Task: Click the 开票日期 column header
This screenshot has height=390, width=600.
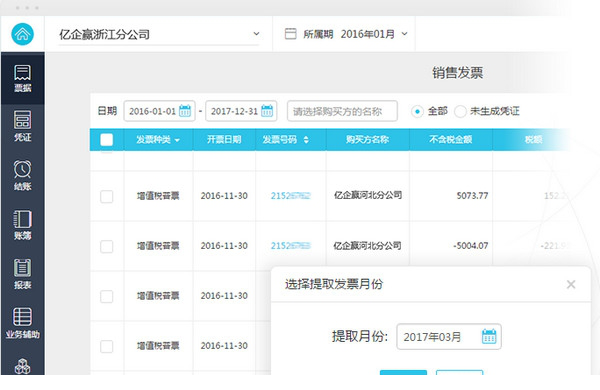Action: coord(224,139)
